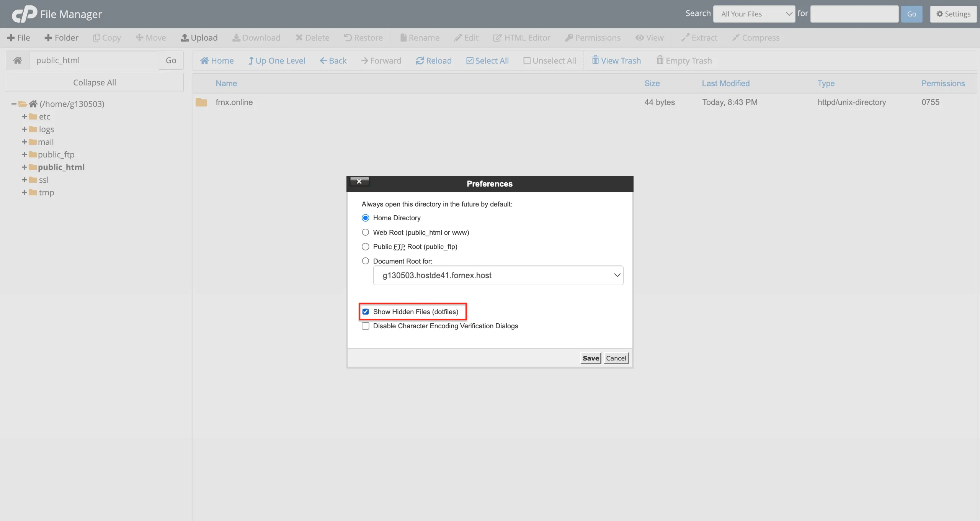980x521 pixels.
Task: Select the mail folder label in tree
Action: [x=46, y=142]
